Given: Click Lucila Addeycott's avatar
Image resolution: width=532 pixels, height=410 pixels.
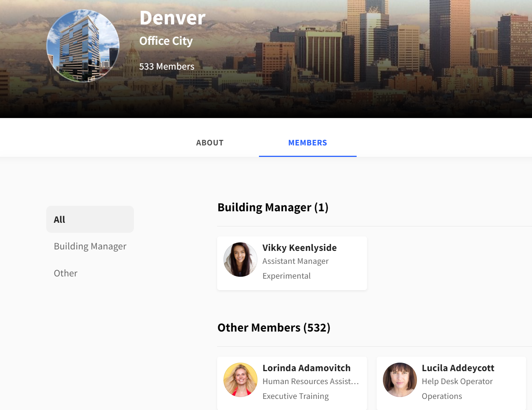Looking at the screenshot, I should pyautogui.click(x=400, y=380).
